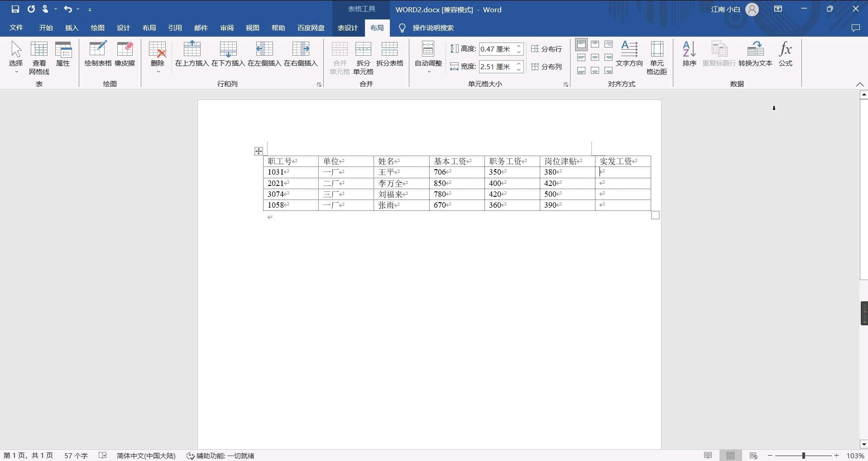Switch to View (视图) tab
The image size is (868, 461).
coord(253,28)
